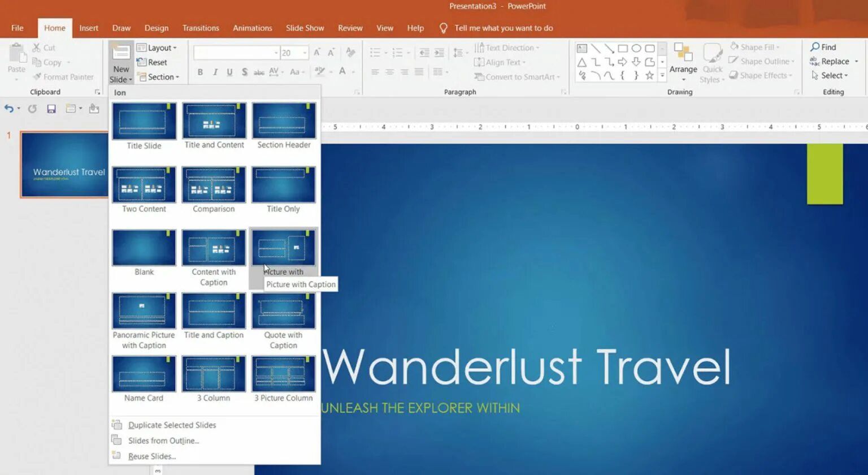Screen dimensions: 868x475
Task: Toggle Underline formatting
Action: click(229, 72)
